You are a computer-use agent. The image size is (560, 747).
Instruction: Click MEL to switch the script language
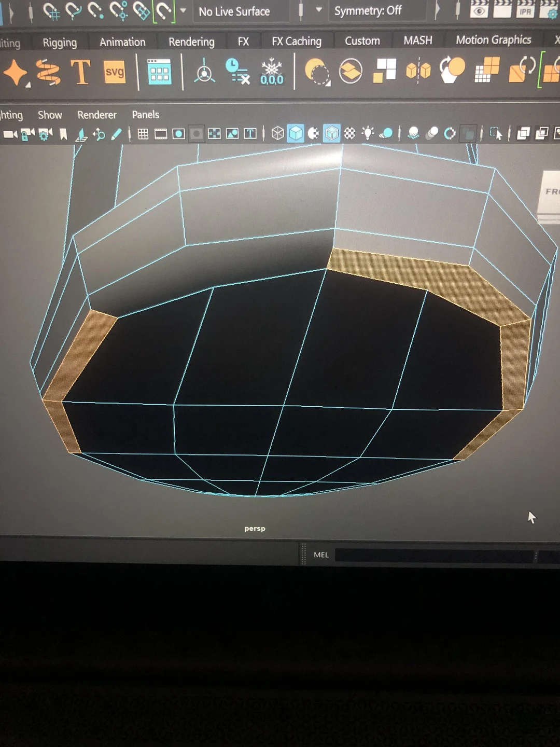click(x=321, y=555)
